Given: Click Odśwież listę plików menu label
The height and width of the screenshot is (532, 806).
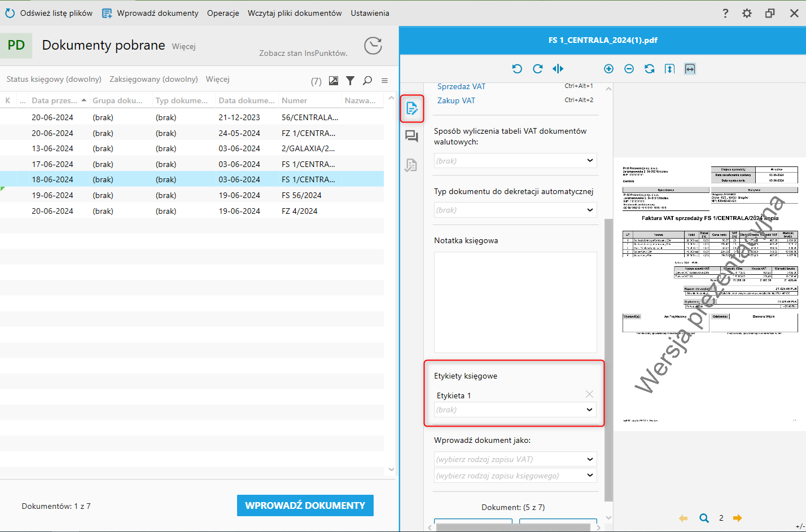Looking at the screenshot, I should point(56,13).
